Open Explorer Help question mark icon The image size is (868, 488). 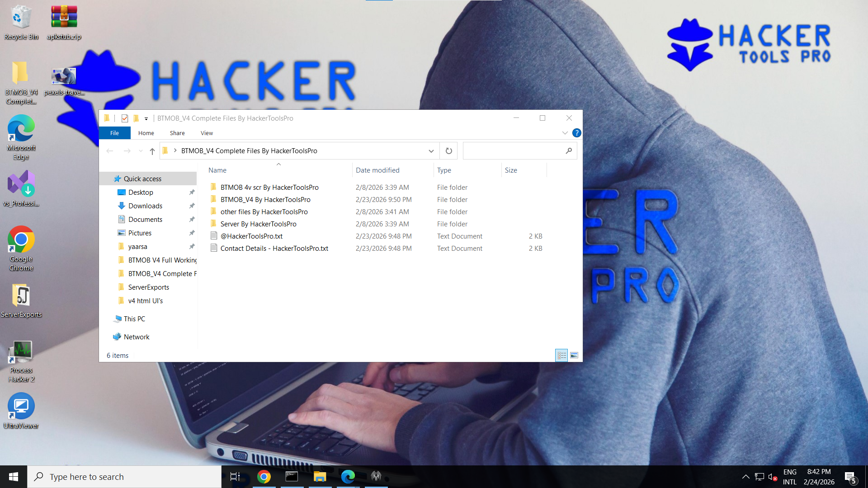[x=576, y=133]
